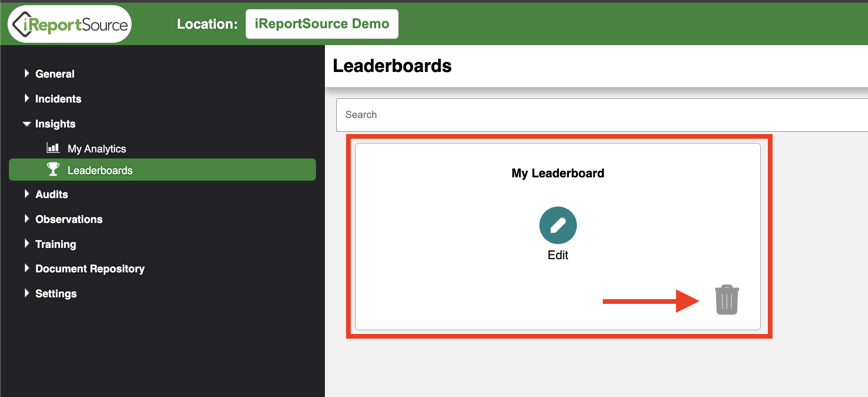Viewport: 868px width, 397px height.
Task: Collapse the Insights section arrow
Action: pos(27,124)
